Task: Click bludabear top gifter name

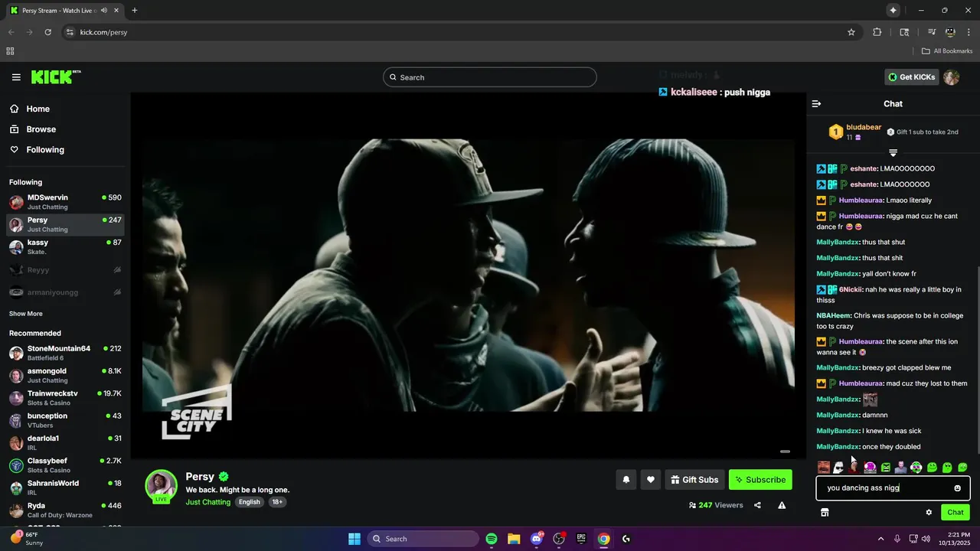Action: point(864,128)
